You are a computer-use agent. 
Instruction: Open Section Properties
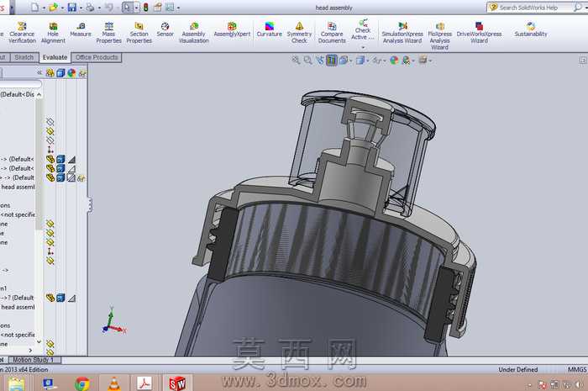point(139,32)
